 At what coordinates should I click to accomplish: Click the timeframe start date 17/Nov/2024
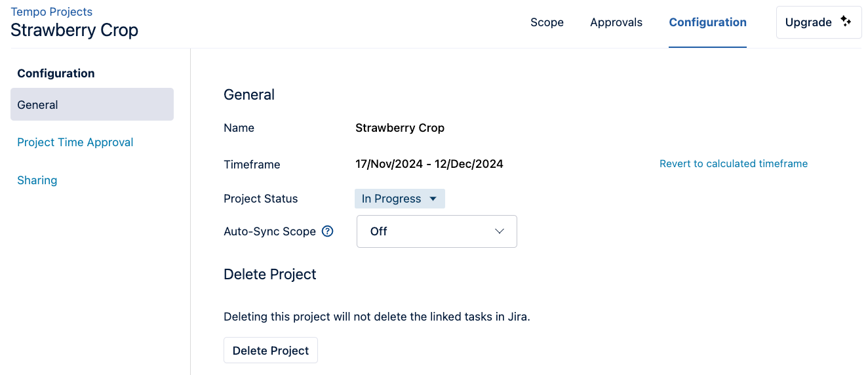tap(388, 164)
